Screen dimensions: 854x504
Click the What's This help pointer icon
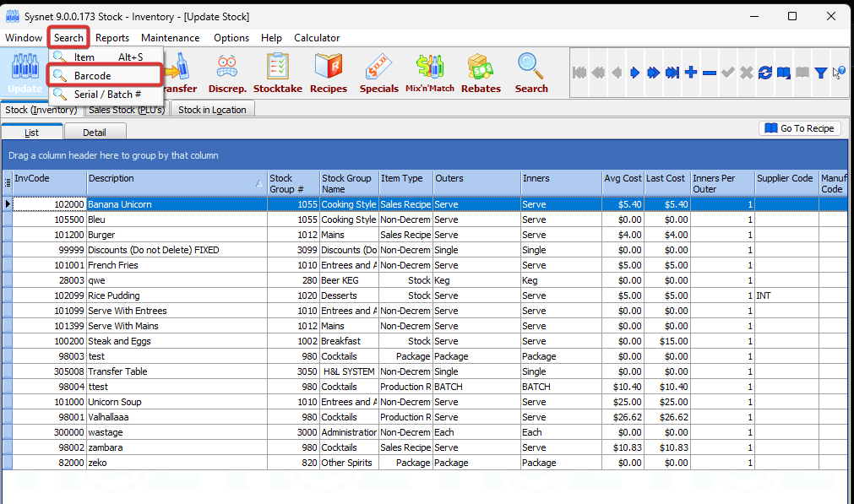coord(839,73)
